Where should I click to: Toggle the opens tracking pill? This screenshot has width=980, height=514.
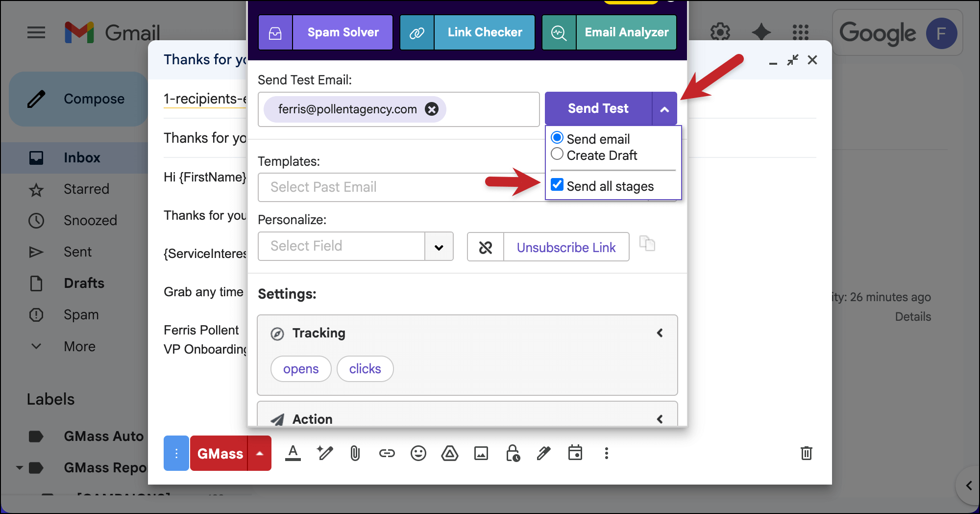point(301,369)
